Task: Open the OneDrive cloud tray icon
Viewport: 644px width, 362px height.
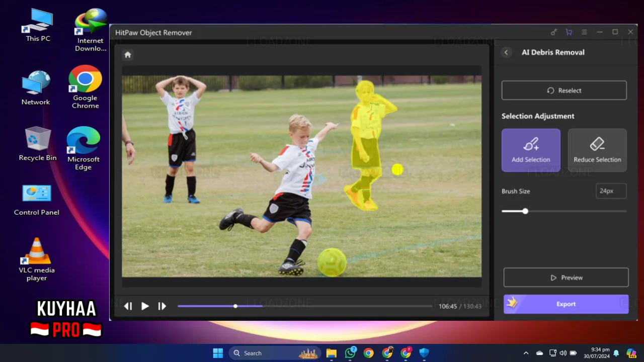Action: [539, 353]
